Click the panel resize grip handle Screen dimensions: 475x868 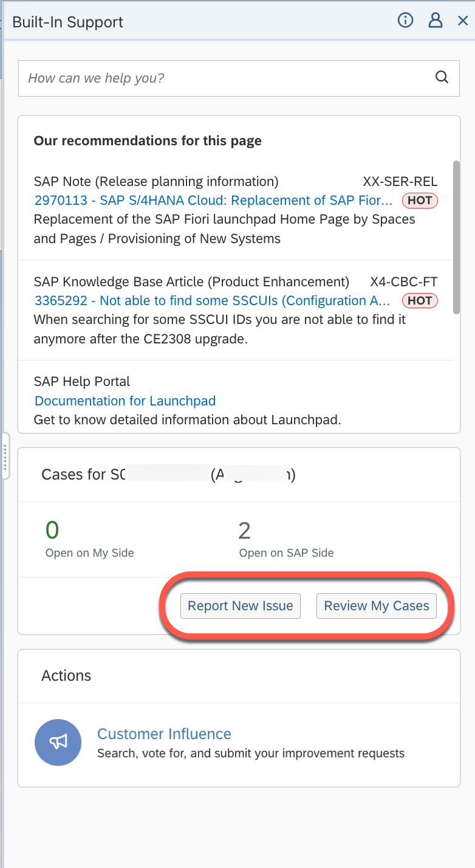click(x=5, y=456)
